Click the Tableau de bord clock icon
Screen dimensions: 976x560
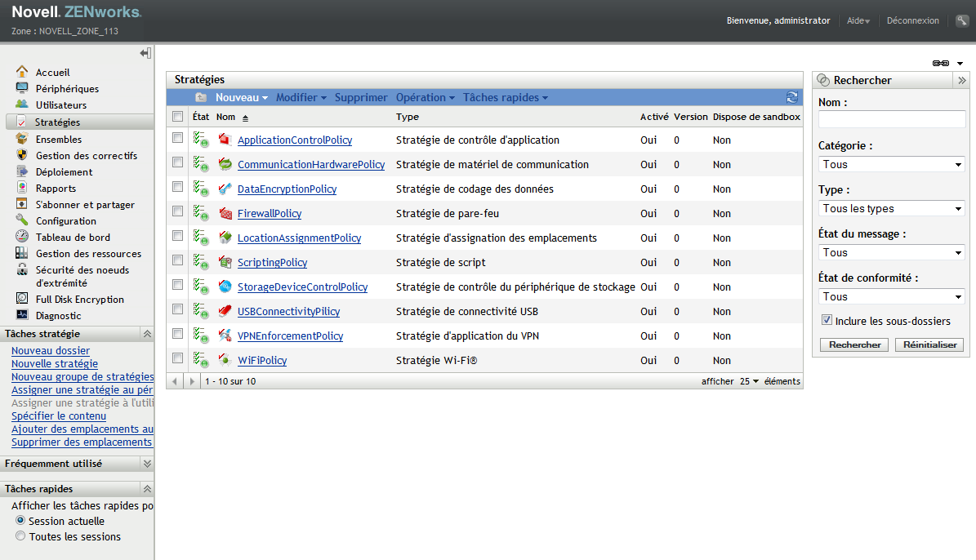pyautogui.click(x=22, y=238)
